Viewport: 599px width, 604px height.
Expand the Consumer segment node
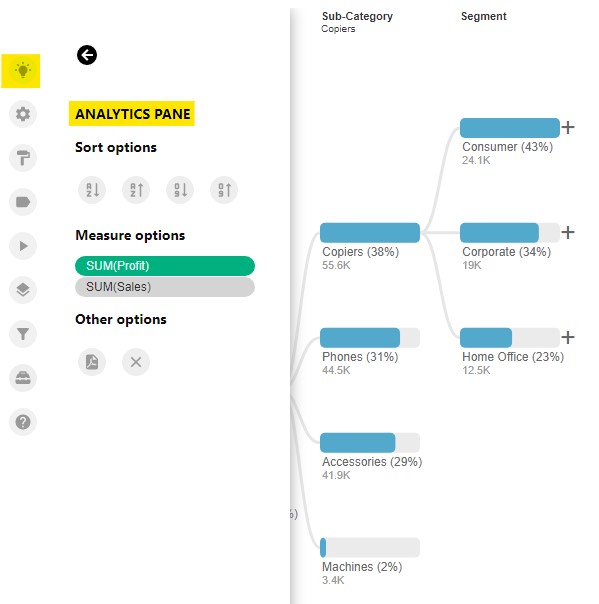pyautogui.click(x=568, y=127)
